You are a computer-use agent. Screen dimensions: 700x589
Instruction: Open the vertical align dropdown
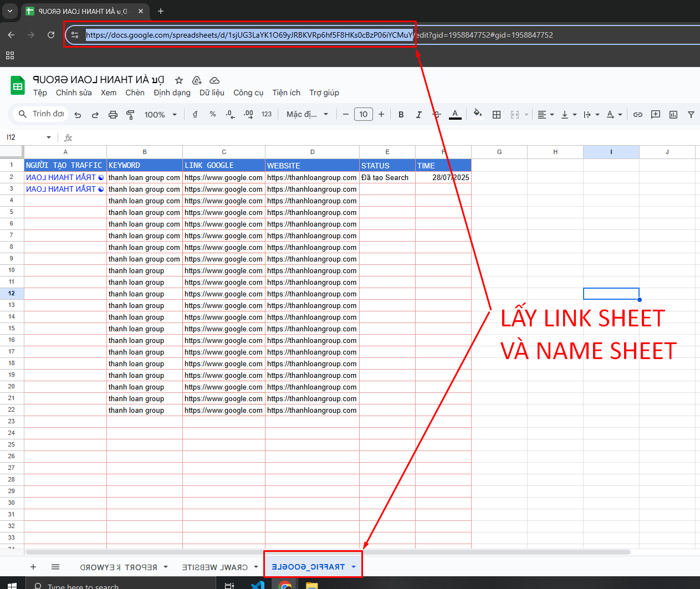[x=569, y=114]
